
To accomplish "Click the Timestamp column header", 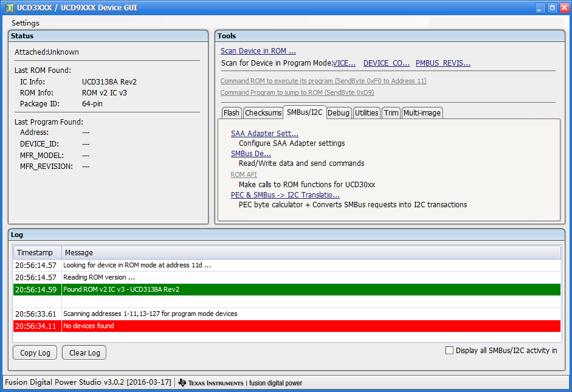I will tap(37, 253).
